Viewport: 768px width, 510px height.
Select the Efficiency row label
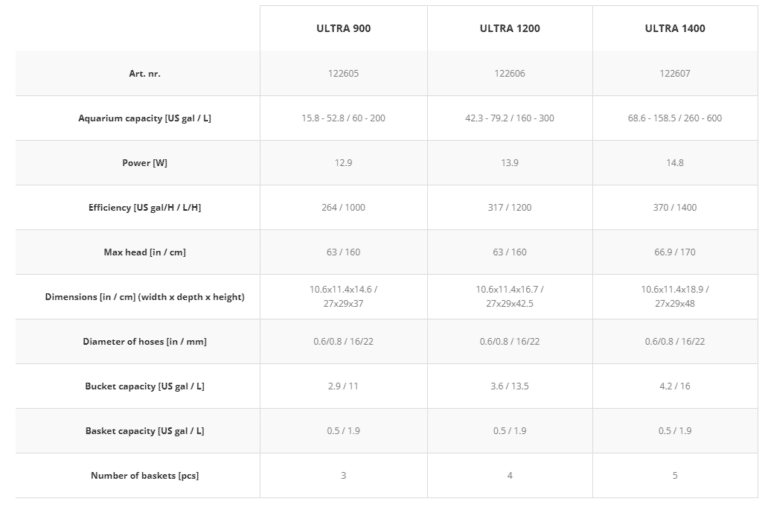pyautogui.click(x=144, y=207)
